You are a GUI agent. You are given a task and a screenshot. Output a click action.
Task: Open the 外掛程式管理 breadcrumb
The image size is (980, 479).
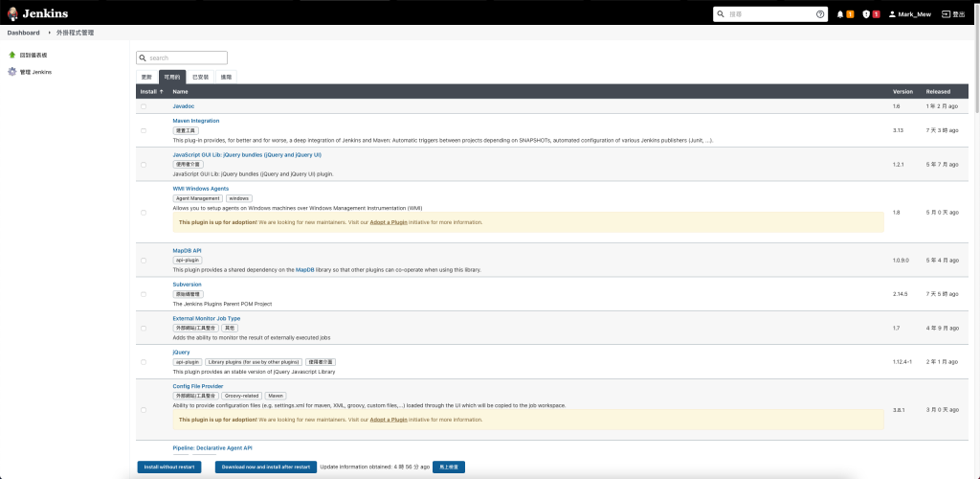click(x=75, y=33)
